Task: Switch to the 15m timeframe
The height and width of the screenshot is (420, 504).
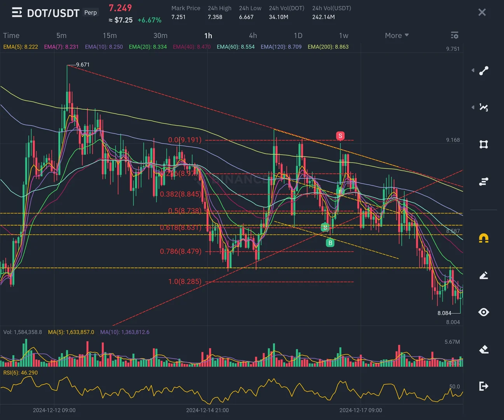Action: [110, 35]
